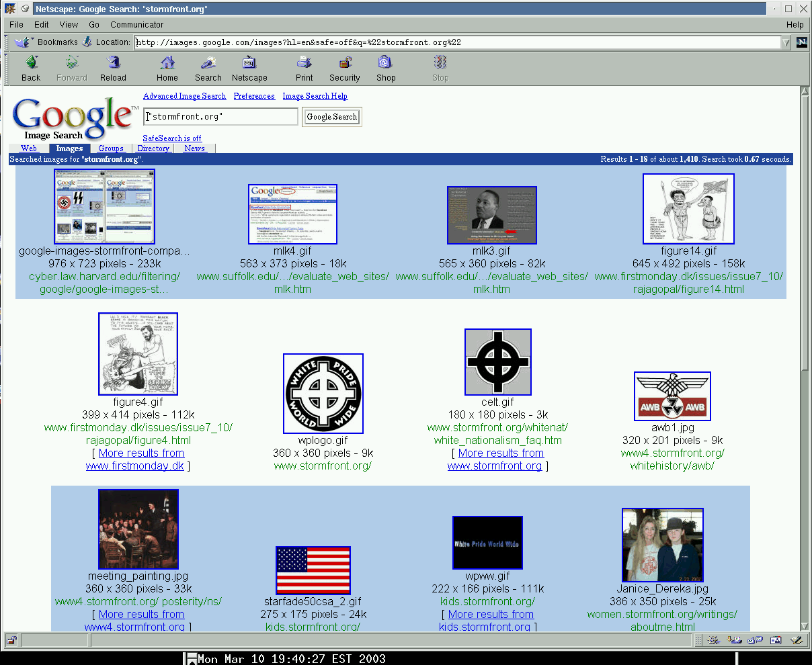812x665 pixels.
Task: Open the Search toolbar button
Action: (208, 69)
